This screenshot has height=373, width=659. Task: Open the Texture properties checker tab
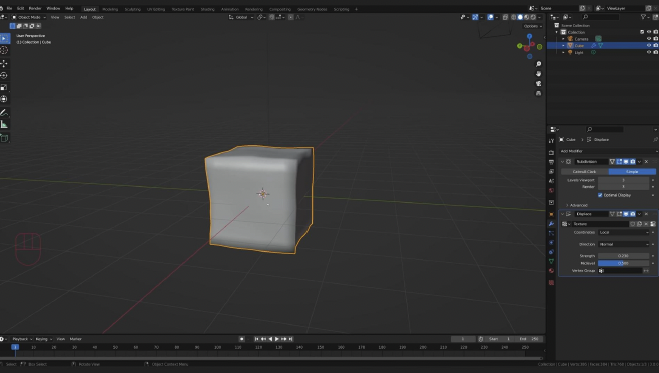pos(551,283)
